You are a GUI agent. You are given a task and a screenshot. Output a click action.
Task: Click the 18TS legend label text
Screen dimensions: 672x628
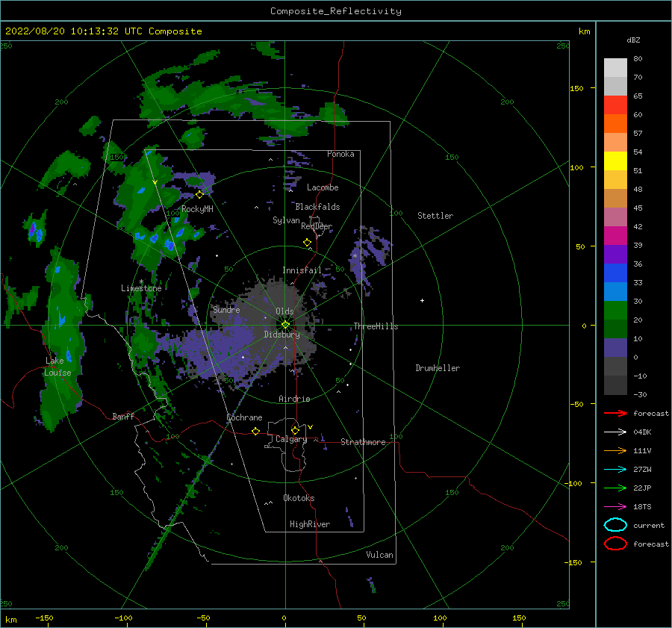click(x=642, y=507)
